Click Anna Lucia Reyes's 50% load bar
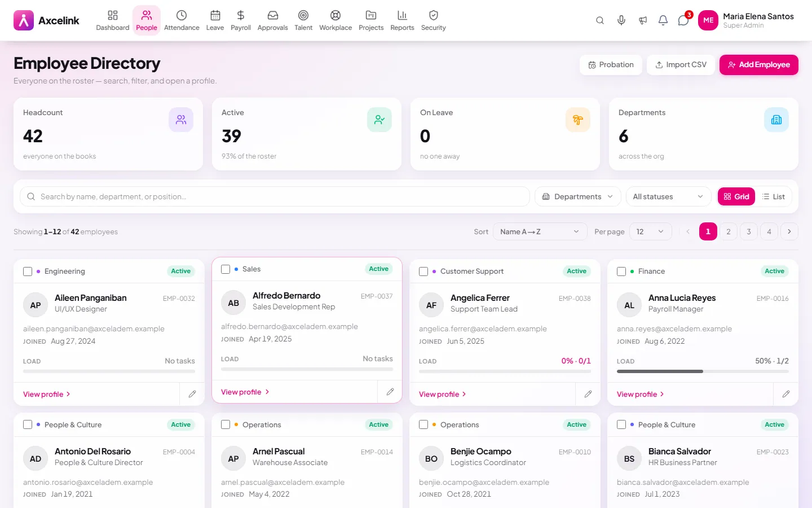The image size is (812, 508). click(x=703, y=371)
